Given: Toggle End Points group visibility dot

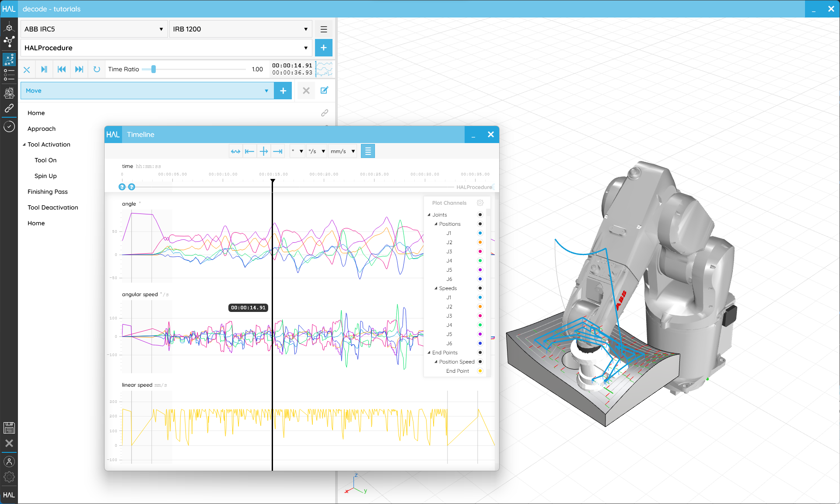Looking at the screenshot, I should click(x=480, y=353).
